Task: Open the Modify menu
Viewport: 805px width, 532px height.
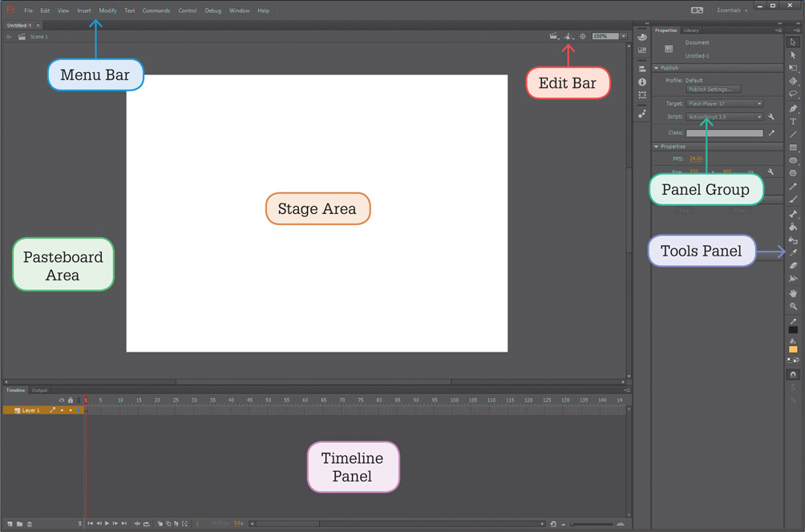Action: pyautogui.click(x=107, y=10)
